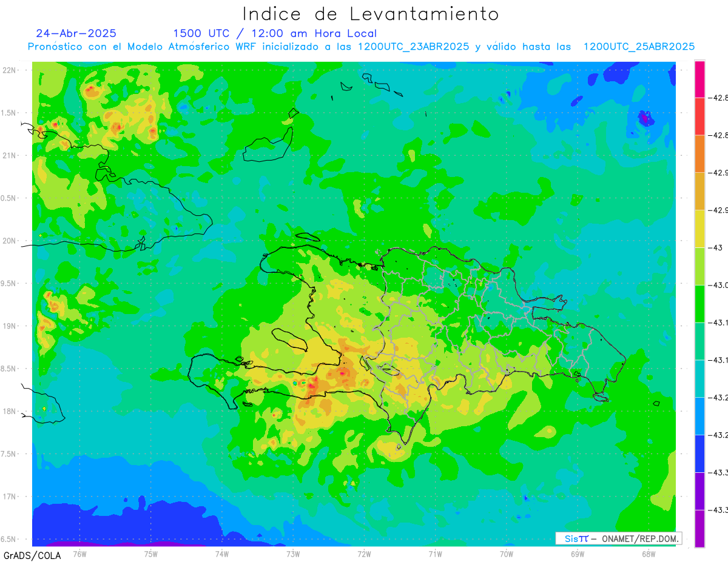This screenshot has width=728, height=562.
Task: Click the '74W' longitude label
Action: (x=222, y=554)
